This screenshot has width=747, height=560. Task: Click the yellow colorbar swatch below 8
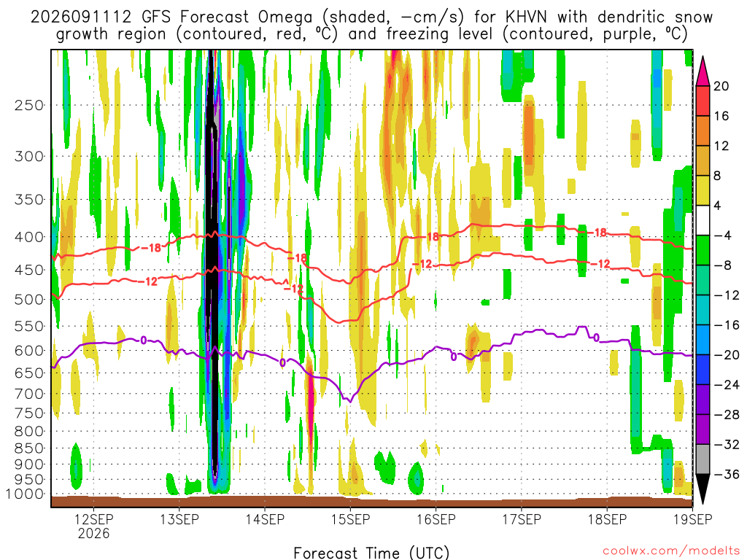703,190
